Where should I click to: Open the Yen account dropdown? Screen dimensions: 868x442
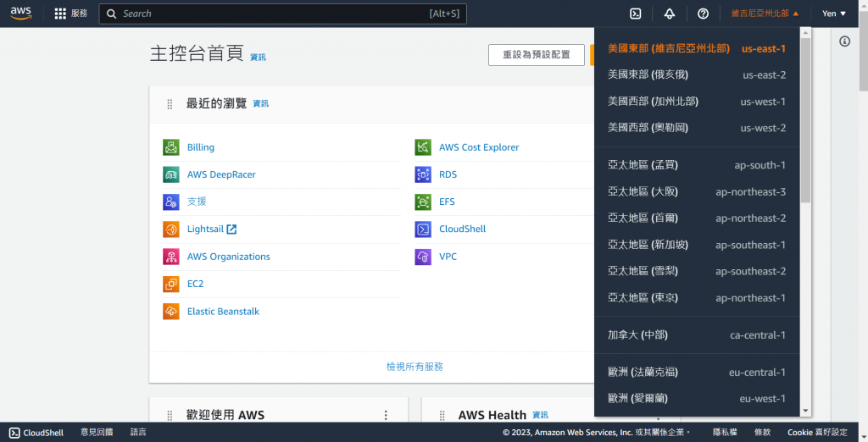834,14
